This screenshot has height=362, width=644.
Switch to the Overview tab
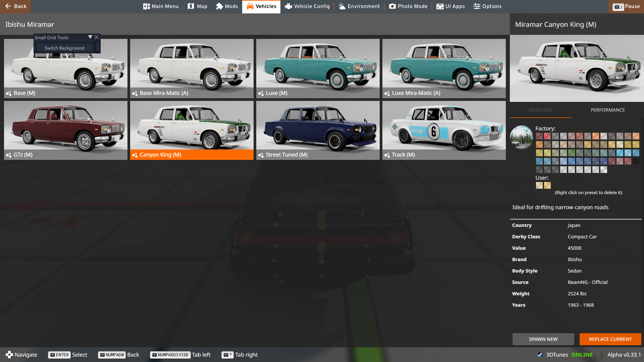point(541,110)
